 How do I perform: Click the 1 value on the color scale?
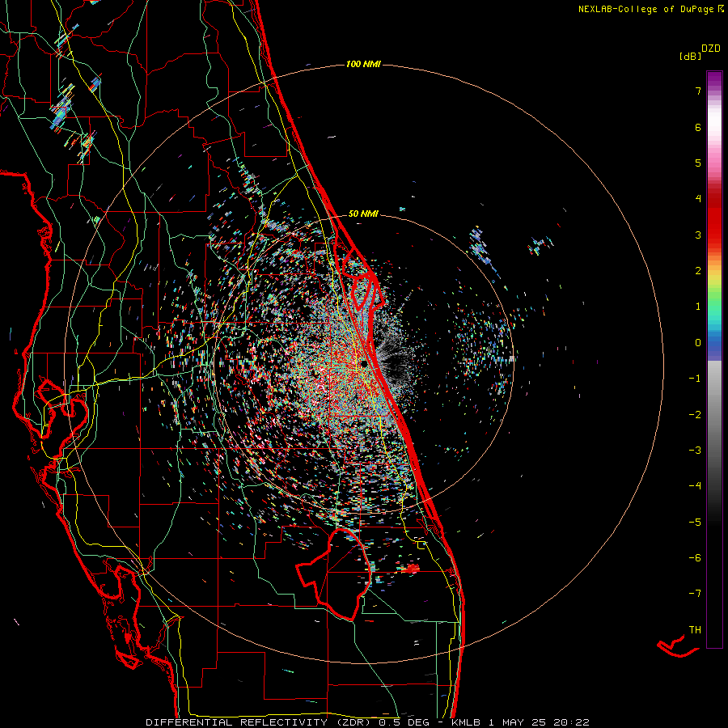[x=698, y=307]
